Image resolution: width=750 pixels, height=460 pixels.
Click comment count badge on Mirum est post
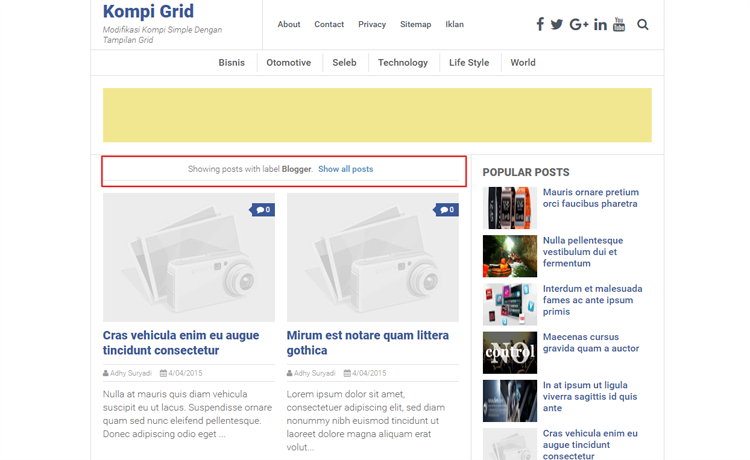pos(446,210)
